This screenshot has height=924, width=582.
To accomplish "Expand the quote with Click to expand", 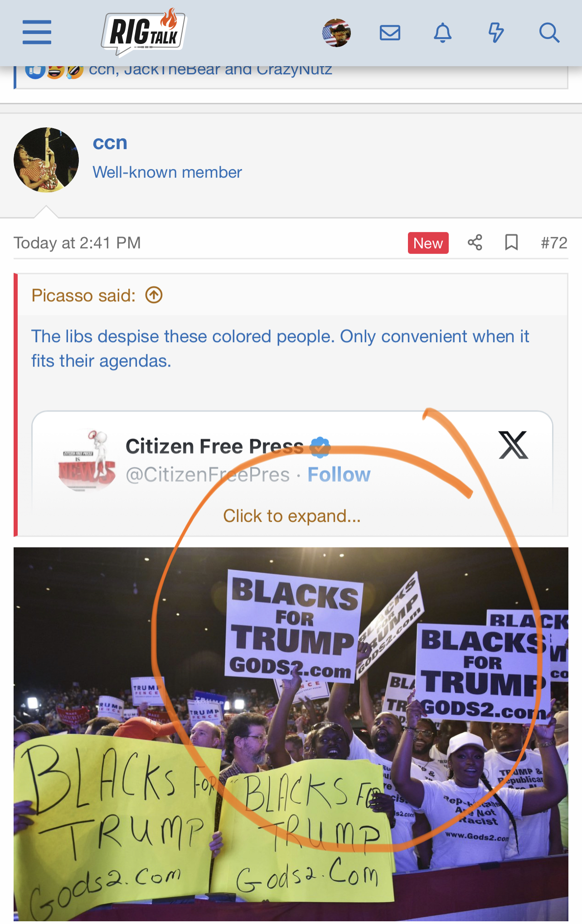I will (x=292, y=516).
